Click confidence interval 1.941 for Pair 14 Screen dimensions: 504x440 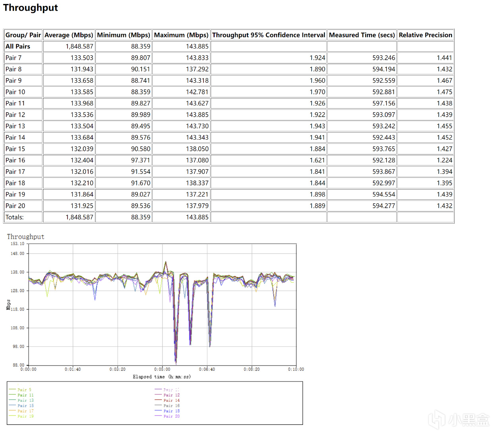tap(318, 138)
